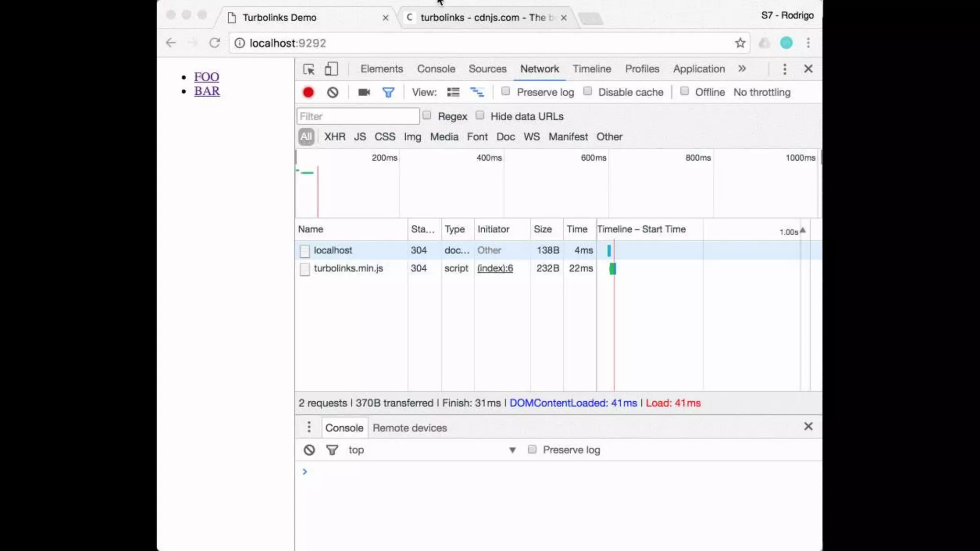Open the (index):6 initiator link
The height and width of the screenshot is (551, 980).
pyautogui.click(x=495, y=268)
